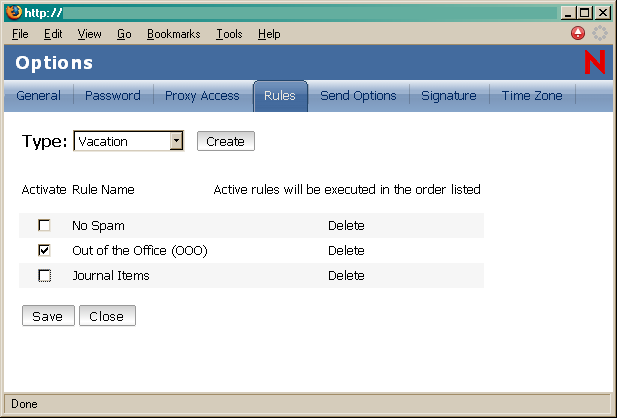Click the Done status bar text
The width and height of the screenshot is (617, 418).
coord(24,404)
